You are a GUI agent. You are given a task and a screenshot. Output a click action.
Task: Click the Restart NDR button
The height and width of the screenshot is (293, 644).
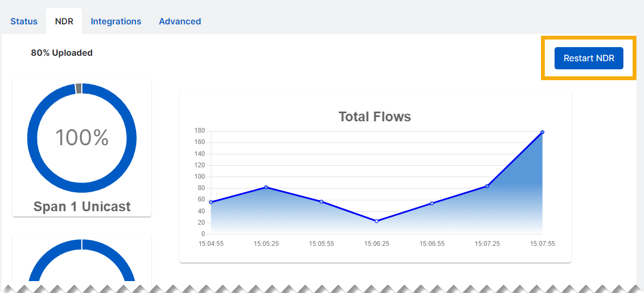589,58
